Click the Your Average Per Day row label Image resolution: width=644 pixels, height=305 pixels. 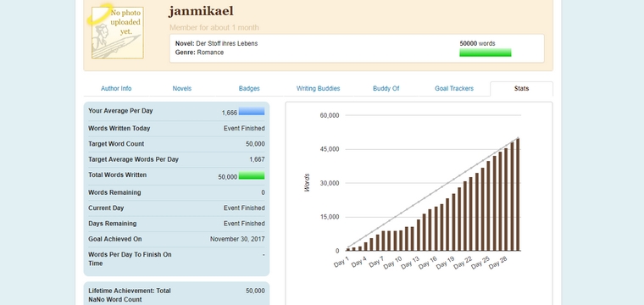(120, 111)
